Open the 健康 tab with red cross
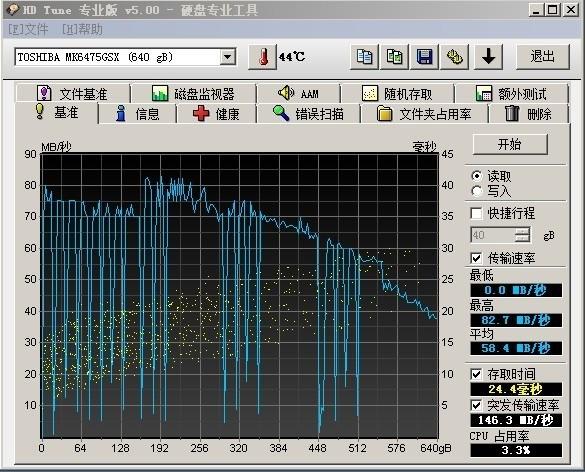Image resolution: width=585 pixels, height=472 pixels. click(x=216, y=113)
